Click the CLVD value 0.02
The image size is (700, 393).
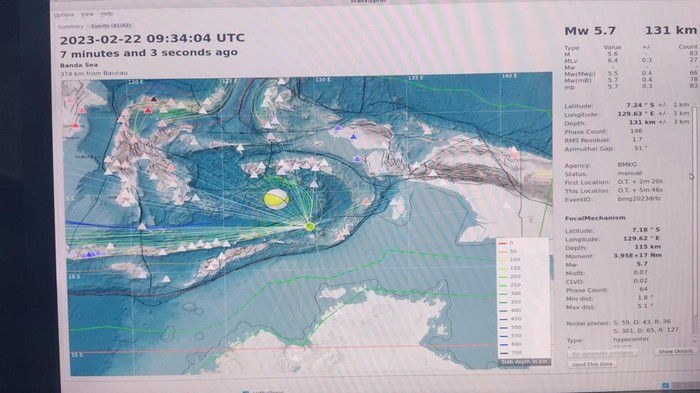click(x=640, y=281)
